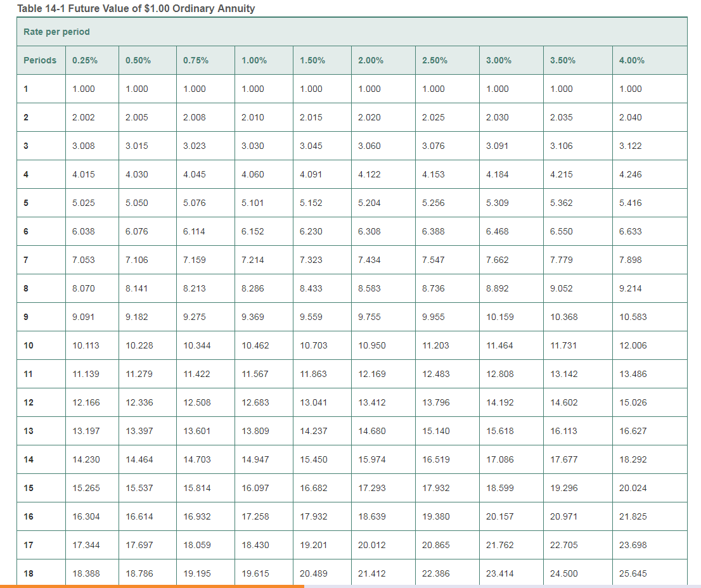The width and height of the screenshot is (701, 588).
Task: Select the 6.114 table cell
Action: (x=194, y=231)
